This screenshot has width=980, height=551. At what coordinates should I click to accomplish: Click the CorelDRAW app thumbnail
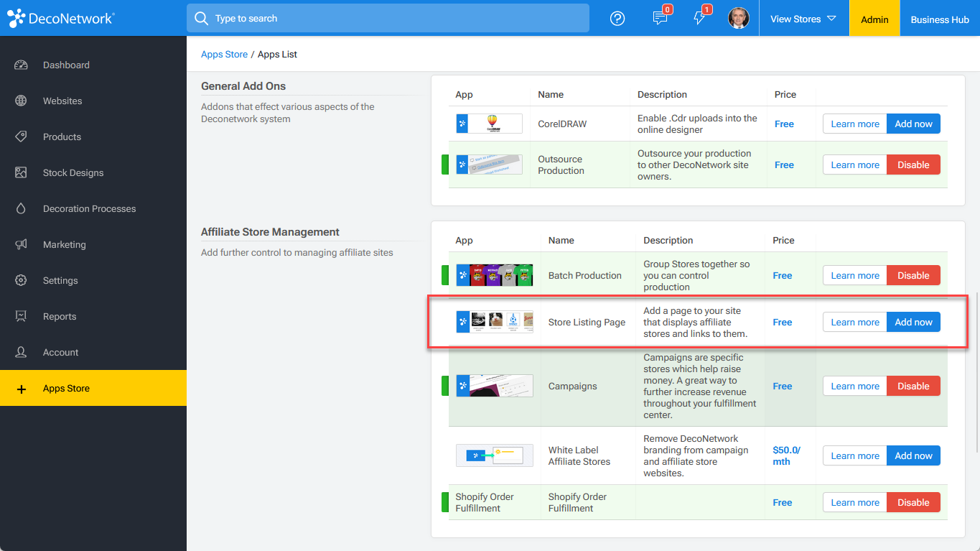pyautogui.click(x=489, y=124)
